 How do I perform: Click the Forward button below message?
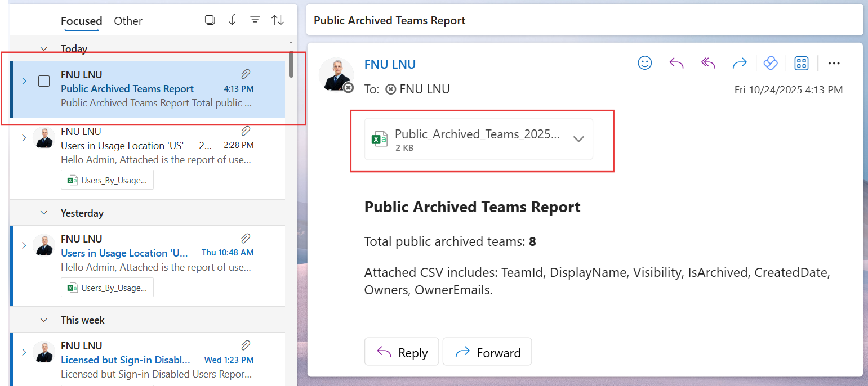point(487,352)
